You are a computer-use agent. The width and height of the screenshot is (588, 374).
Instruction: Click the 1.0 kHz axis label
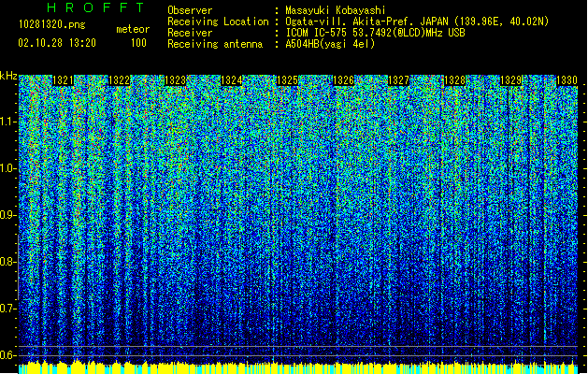pyautogui.click(x=7, y=168)
